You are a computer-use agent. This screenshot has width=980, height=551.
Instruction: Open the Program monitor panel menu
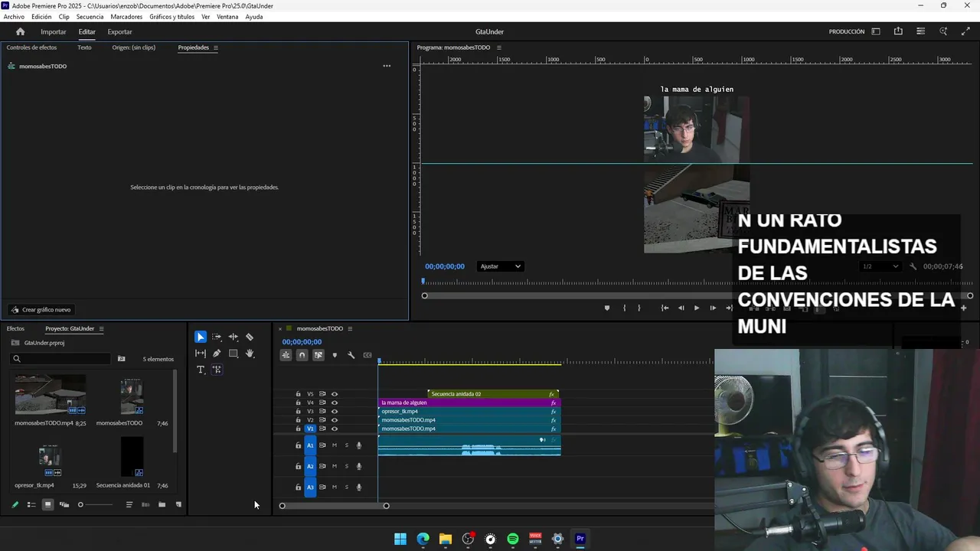point(499,47)
